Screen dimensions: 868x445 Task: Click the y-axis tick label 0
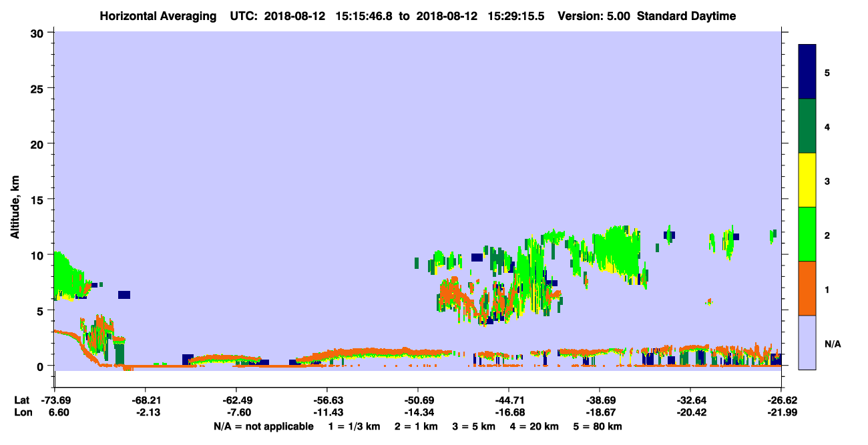[41, 366]
